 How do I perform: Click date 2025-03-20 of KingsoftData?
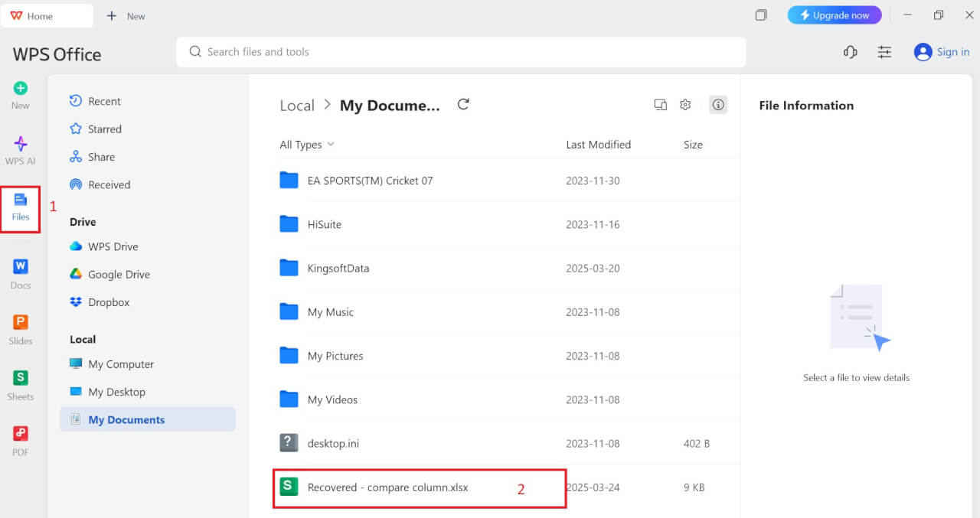(593, 269)
